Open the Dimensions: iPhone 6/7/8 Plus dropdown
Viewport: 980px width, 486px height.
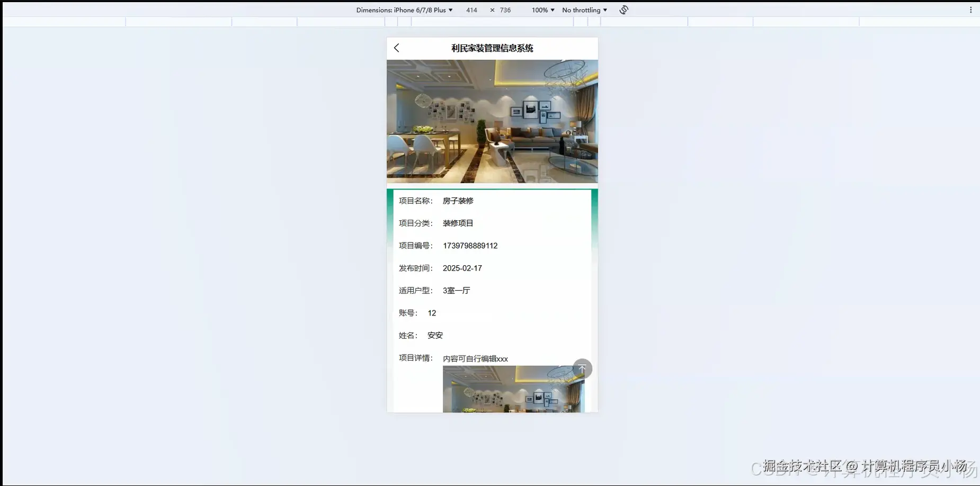[405, 10]
